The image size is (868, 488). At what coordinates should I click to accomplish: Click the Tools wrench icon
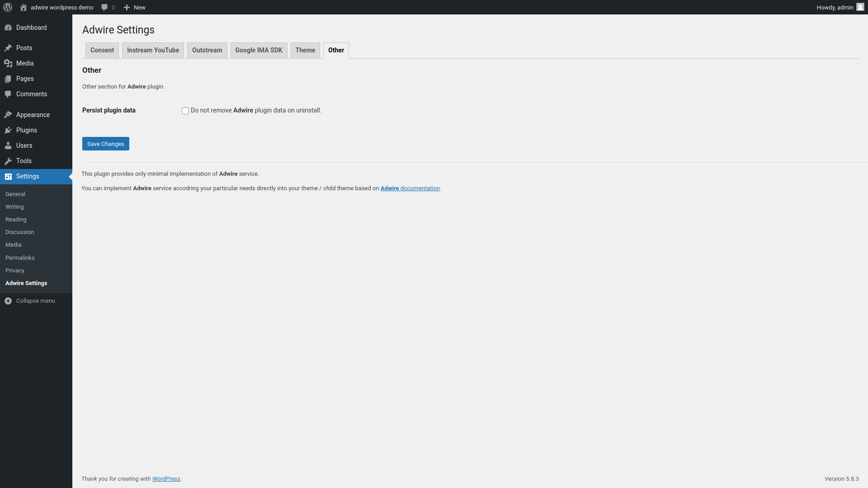click(x=8, y=161)
